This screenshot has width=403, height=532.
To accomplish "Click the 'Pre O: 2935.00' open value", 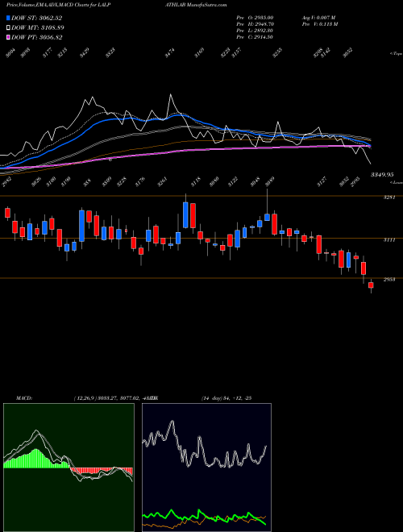I will click(x=255, y=18).
